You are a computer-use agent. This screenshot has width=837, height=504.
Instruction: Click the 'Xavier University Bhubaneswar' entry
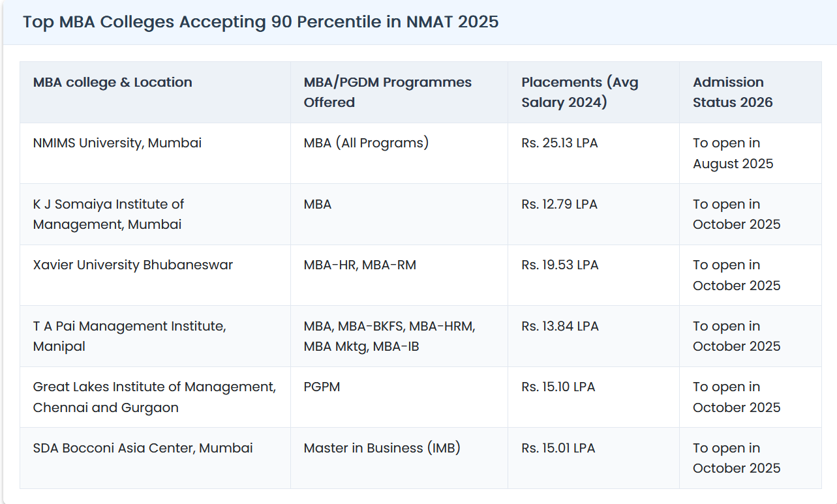click(132, 265)
